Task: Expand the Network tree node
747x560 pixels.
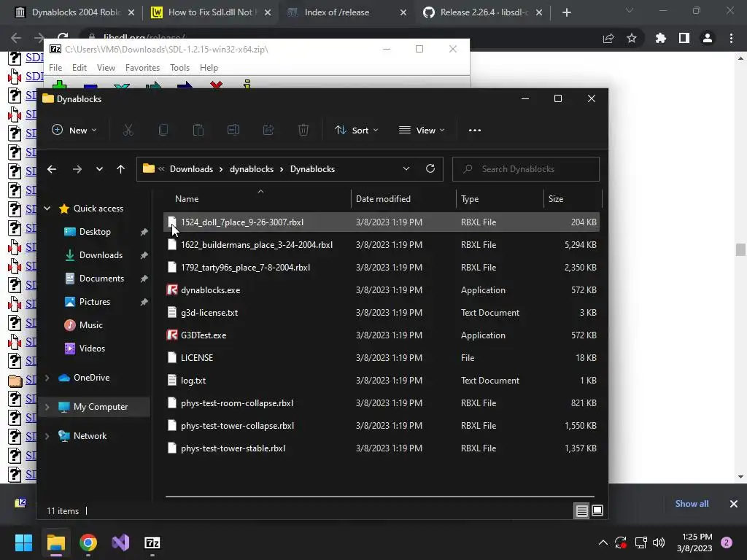Action: [x=47, y=436]
